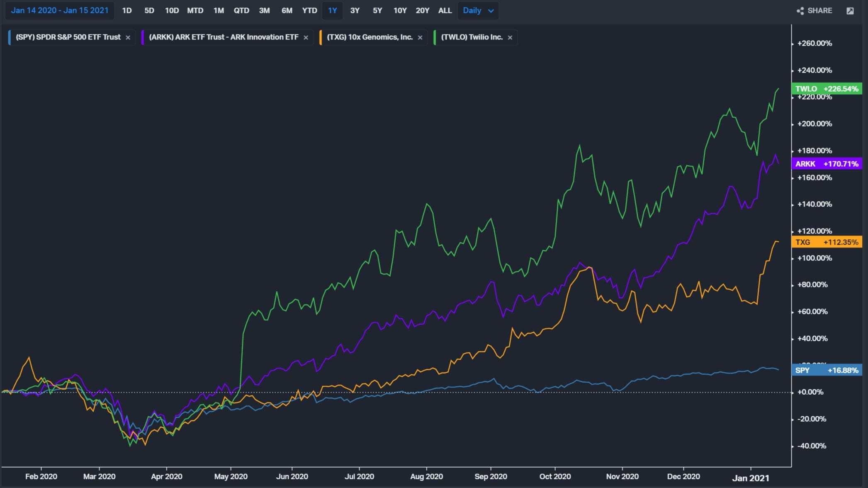Click the Oct 2020 axis label
The image size is (868, 488).
(555, 477)
